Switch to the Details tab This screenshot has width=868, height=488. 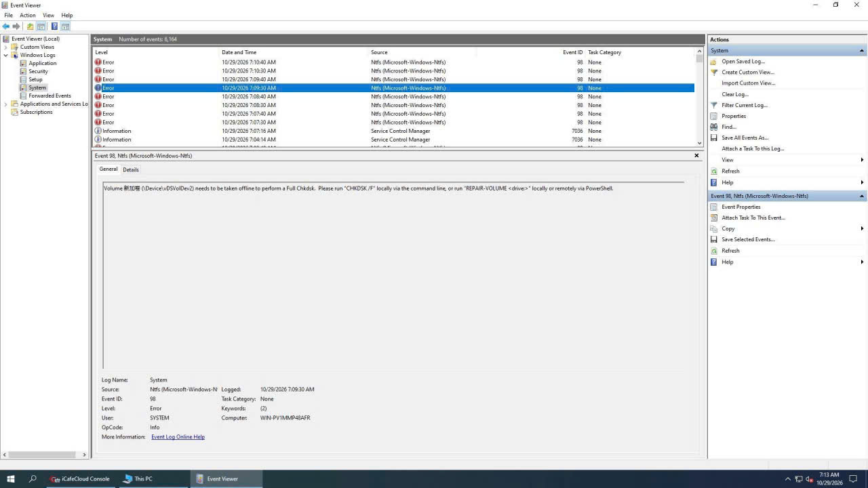(131, 169)
